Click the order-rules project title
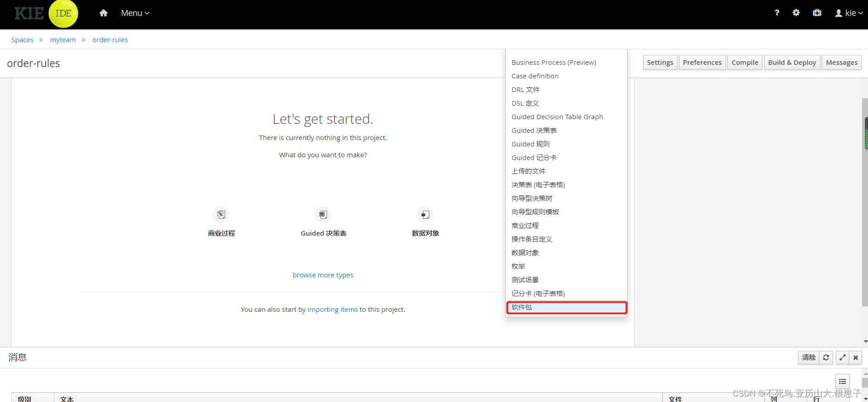Viewport: 868px width, 402px height. 34,63
